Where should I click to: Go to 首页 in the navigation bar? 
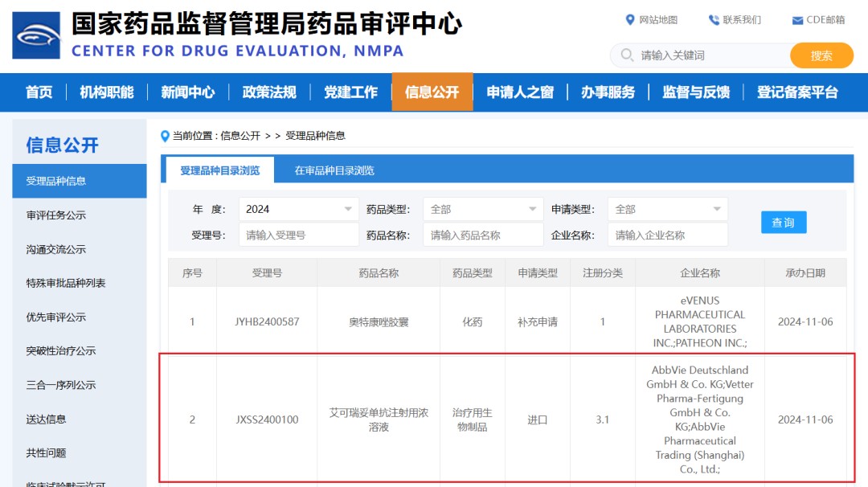point(39,92)
